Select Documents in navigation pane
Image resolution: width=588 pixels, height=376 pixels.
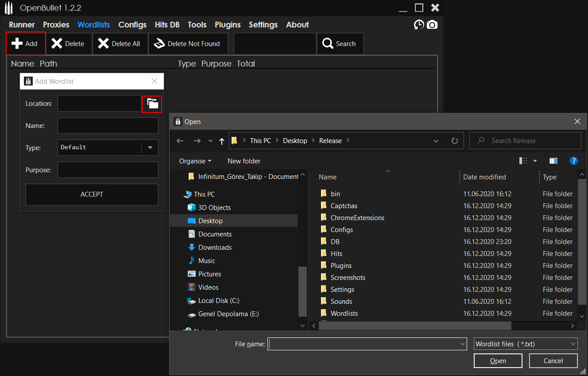[x=215, y=234]
